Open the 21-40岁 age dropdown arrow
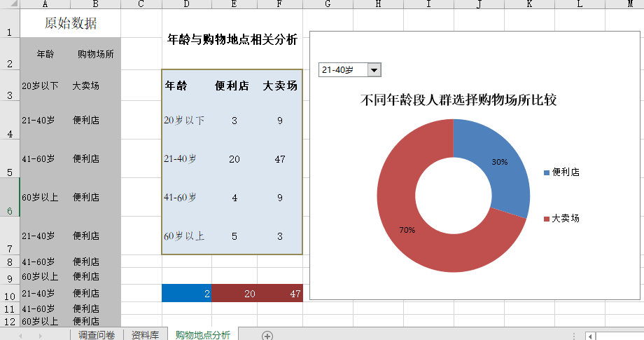The width and height of the screenshot is (644, 340). click(x=374, y=69)
